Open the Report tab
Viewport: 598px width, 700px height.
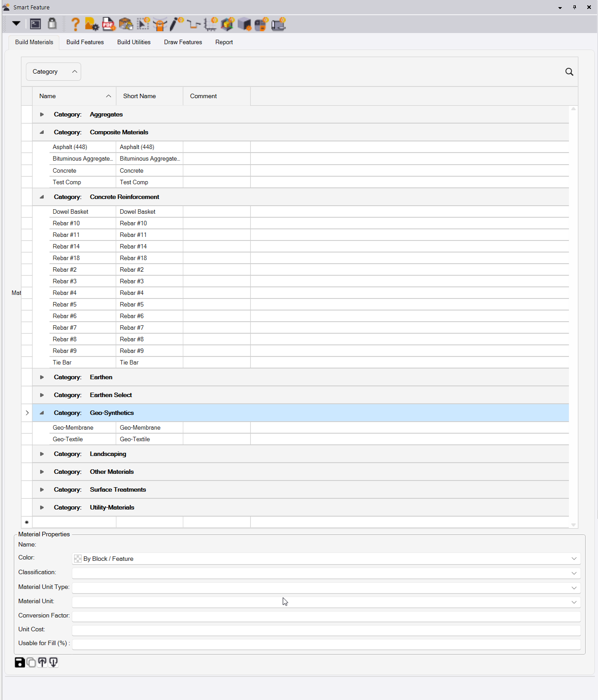pyautogui.click(x=224, y=42)
